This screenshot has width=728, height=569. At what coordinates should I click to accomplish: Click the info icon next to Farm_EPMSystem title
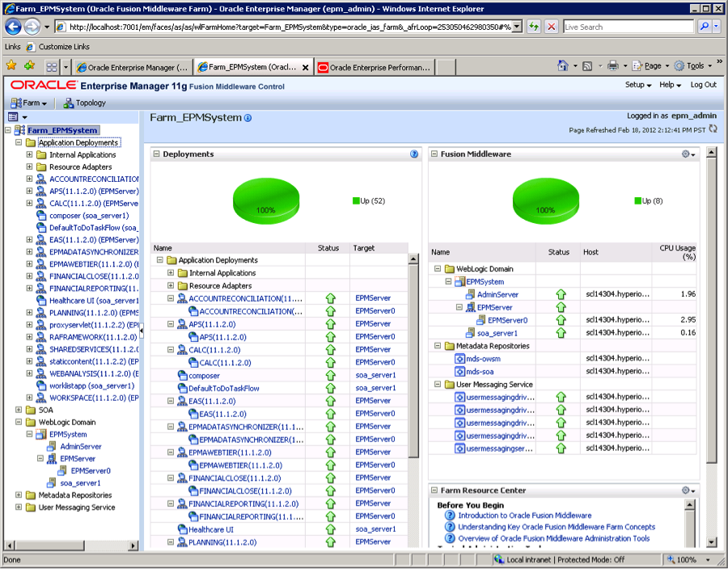[x=248, y=118]
